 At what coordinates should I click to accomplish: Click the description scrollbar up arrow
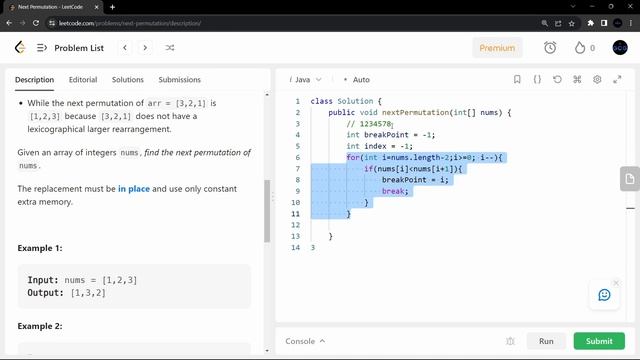[x=267, y=95]
